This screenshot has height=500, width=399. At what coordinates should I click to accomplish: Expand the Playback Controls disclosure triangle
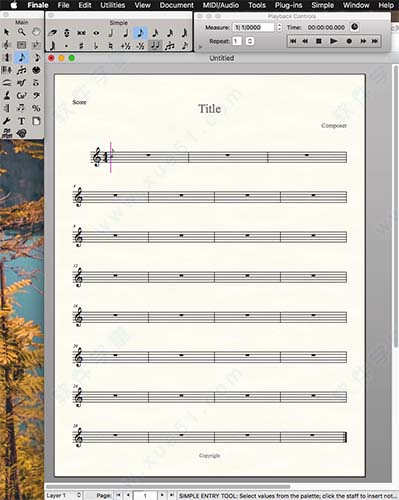click(x=200, y=47)
